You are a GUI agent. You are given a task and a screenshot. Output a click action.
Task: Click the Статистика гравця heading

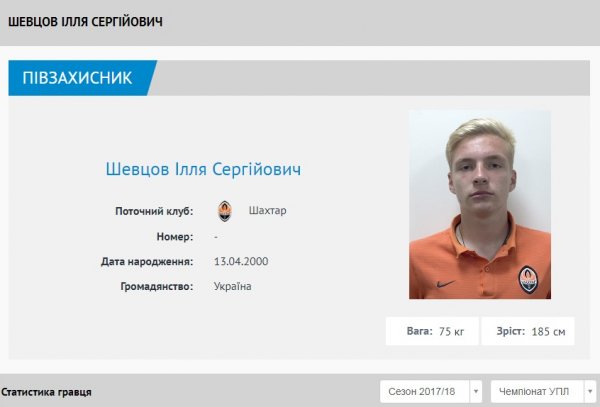pos(46,392)
